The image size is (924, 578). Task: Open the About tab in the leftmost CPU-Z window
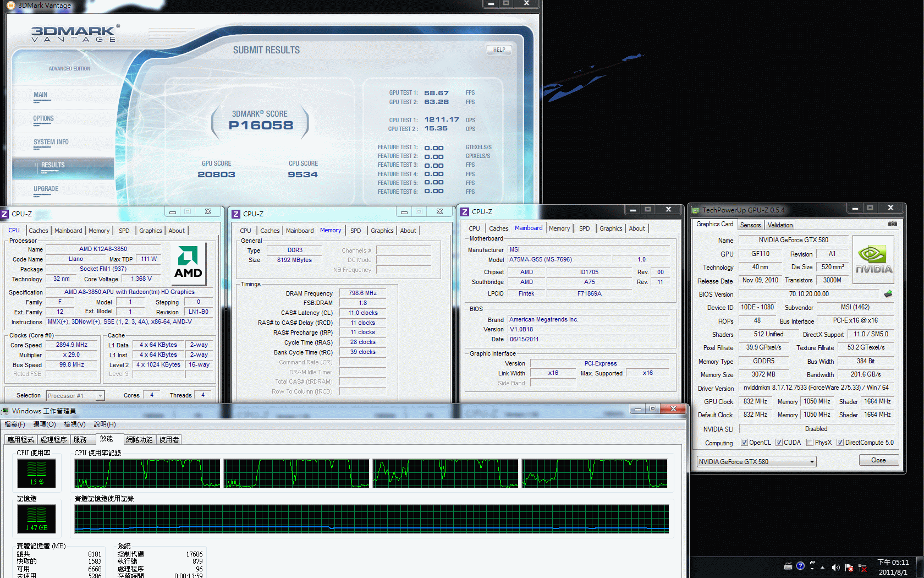[x=177, y=231]
